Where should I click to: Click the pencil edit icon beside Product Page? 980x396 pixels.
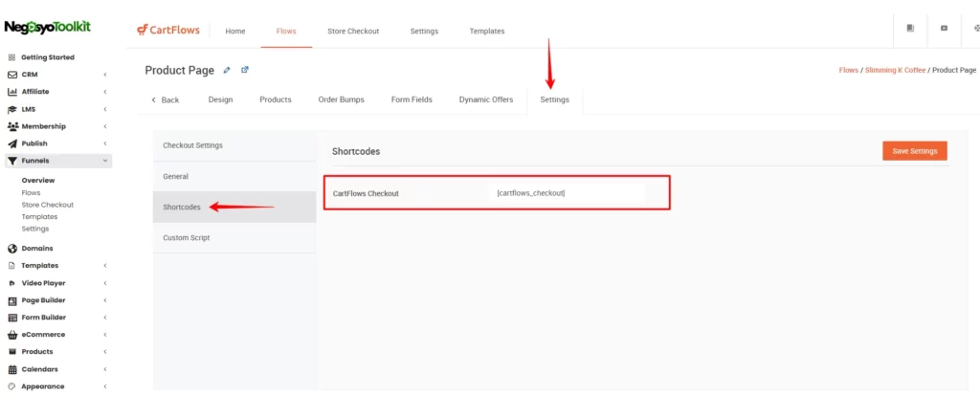coord(227,70)
